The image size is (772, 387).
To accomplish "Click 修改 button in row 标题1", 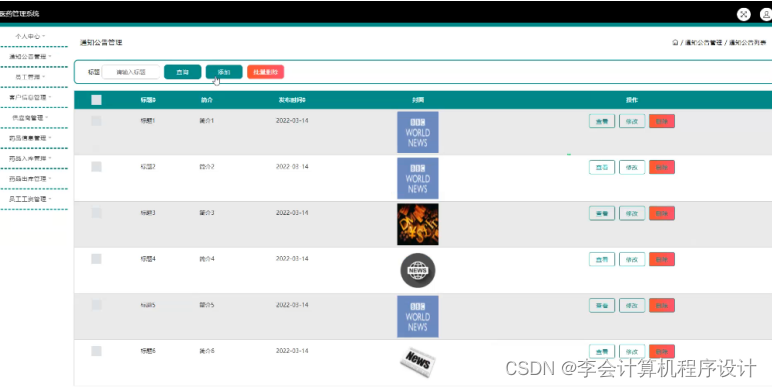I will coord(632,121).
